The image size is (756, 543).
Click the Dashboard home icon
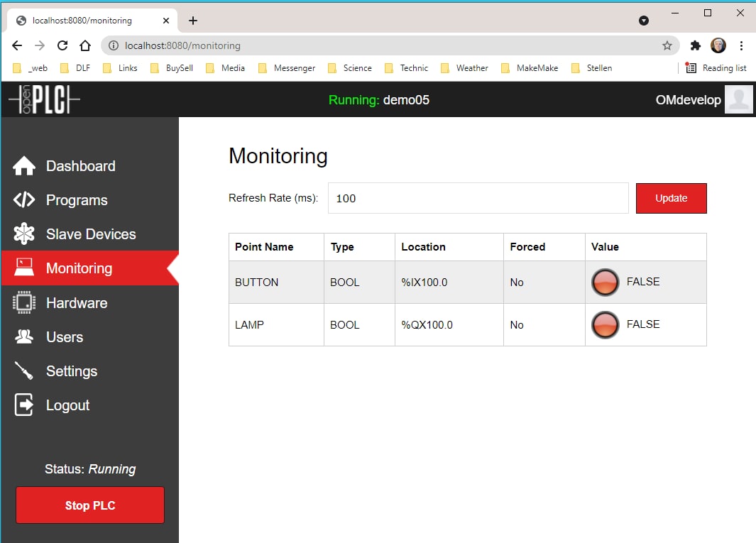[x=24, y=166]
